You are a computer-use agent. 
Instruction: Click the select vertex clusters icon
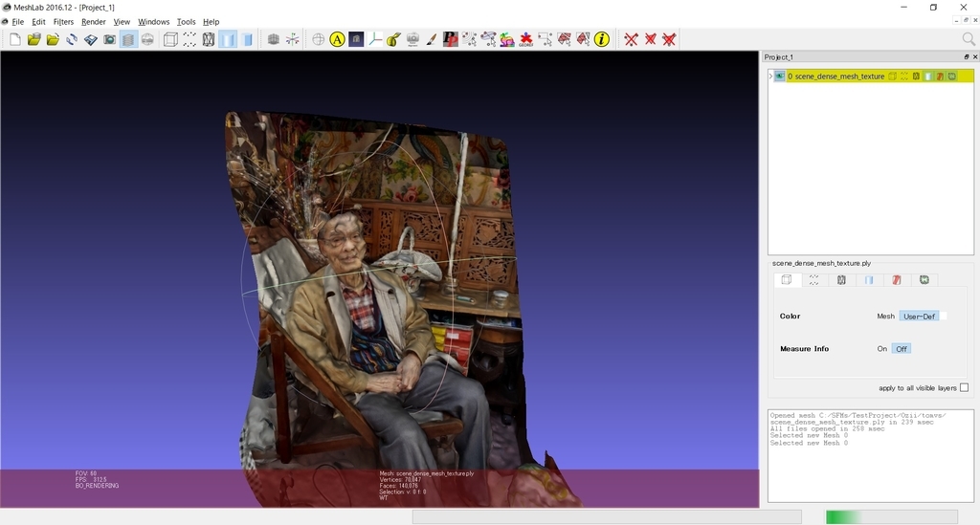click(x=469, y=39)
